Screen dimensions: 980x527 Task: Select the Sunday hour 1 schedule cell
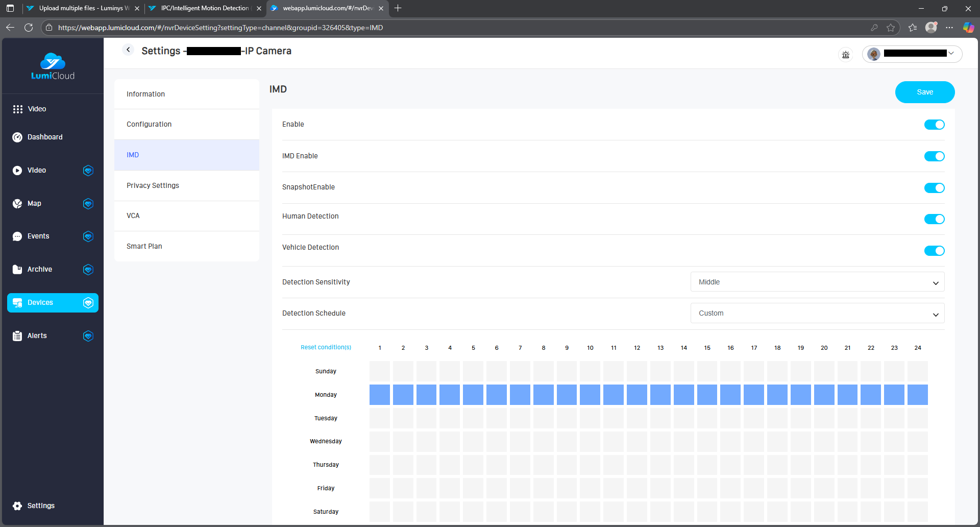click(x=379, y=371)
